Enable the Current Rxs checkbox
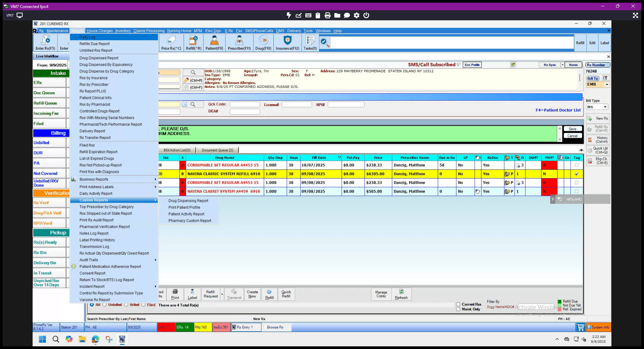Image resolution: width=644 pixels, height=349 pixels. pos(458,304)
